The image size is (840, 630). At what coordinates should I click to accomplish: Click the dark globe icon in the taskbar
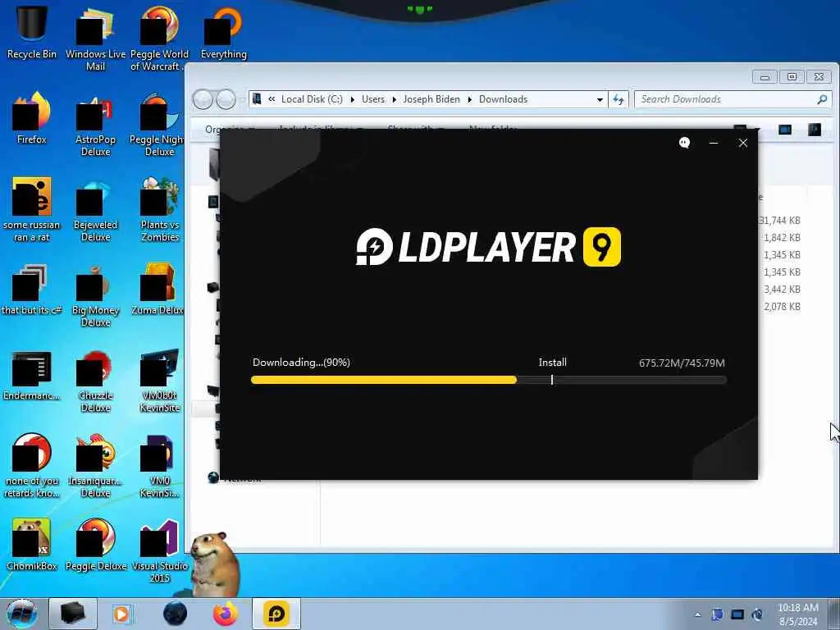click(x=176, y=614)
